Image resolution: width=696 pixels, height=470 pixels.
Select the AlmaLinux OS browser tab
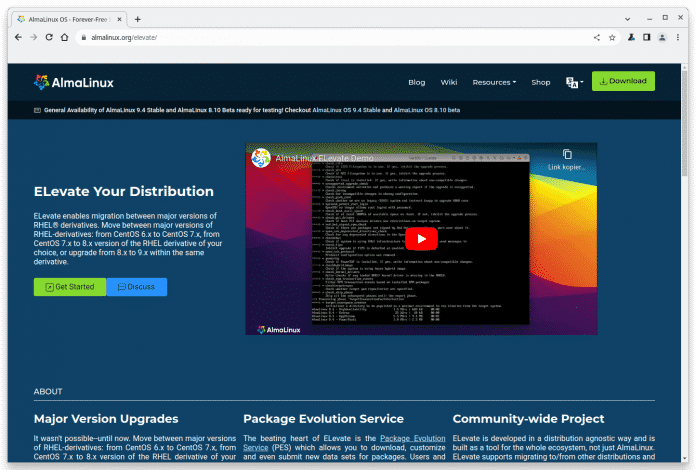click(x=69, y=19)
